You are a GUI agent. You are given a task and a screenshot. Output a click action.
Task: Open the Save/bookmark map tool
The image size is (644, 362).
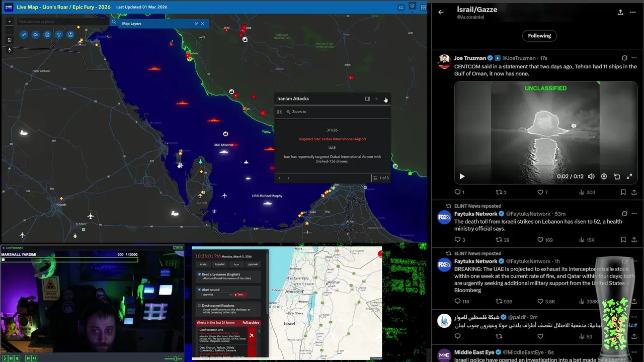pos(70,35)
